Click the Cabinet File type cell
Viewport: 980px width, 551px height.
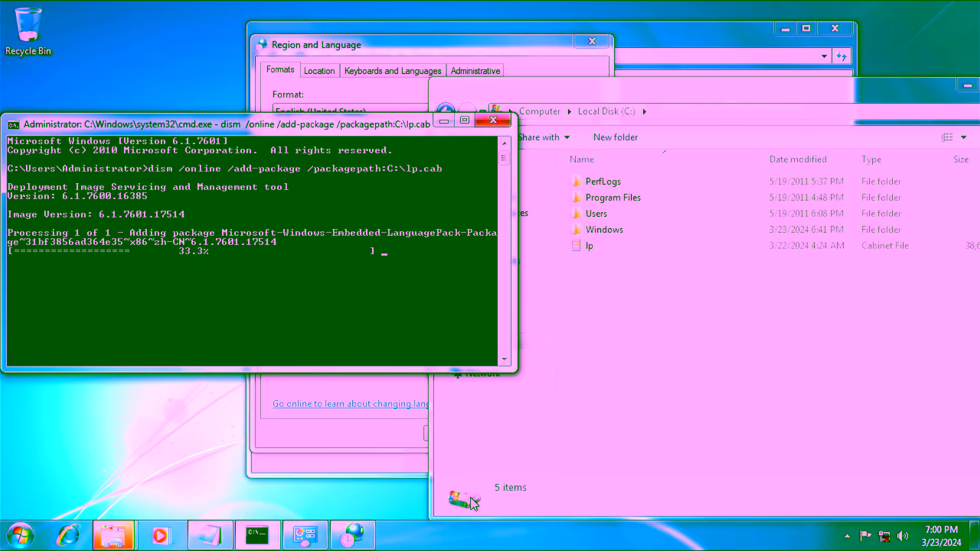pyautogui.click(x=885, y=245)
